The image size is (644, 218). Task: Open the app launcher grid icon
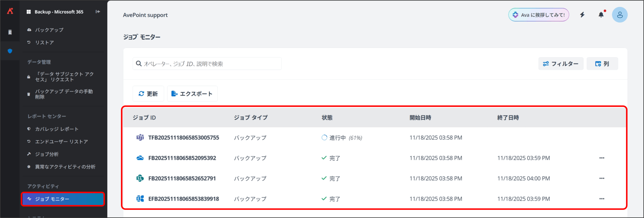point(29,12)
